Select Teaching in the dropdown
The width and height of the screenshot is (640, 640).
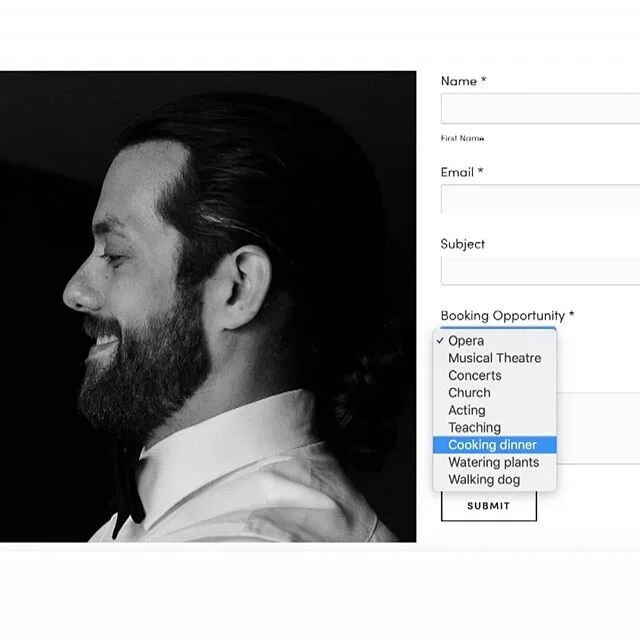pyautogui.click(x=494, y=427)
